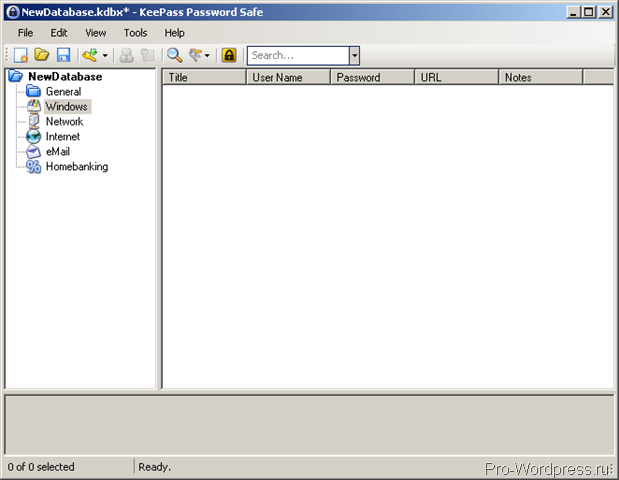The height and width of the screenshot is (480, 619).
Task: Select the General group
Action: [64, 92]
